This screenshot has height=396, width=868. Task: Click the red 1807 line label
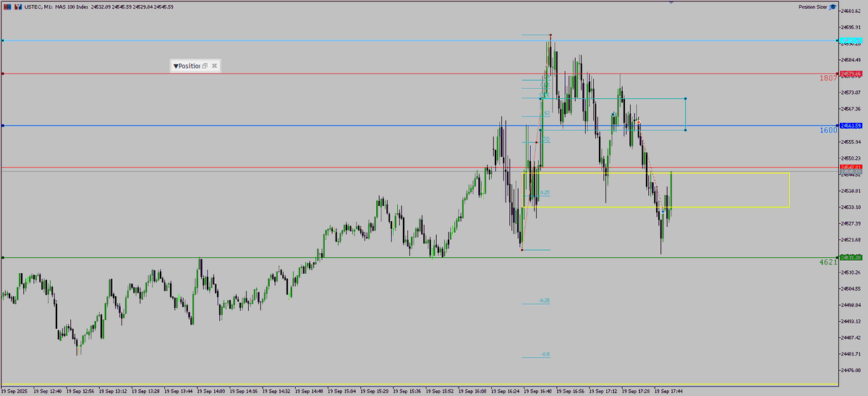[828, 78]
